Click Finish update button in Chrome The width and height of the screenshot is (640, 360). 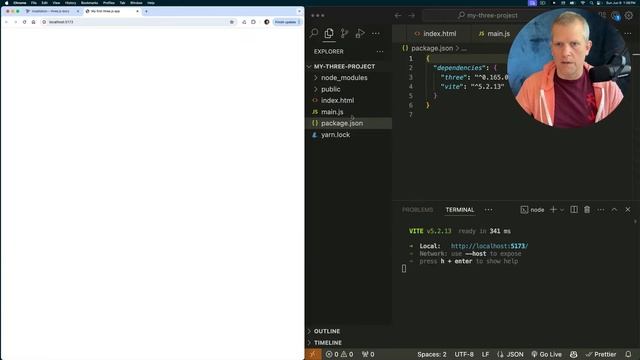coord(287,22)
